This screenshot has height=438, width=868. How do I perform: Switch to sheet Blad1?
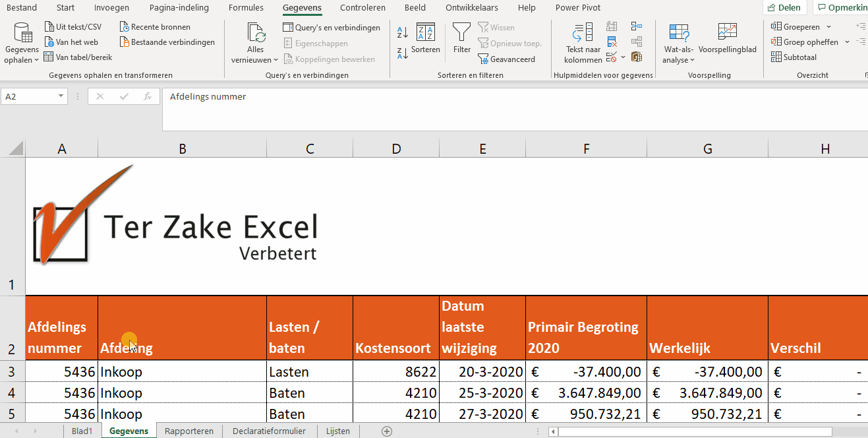point(82,431)
